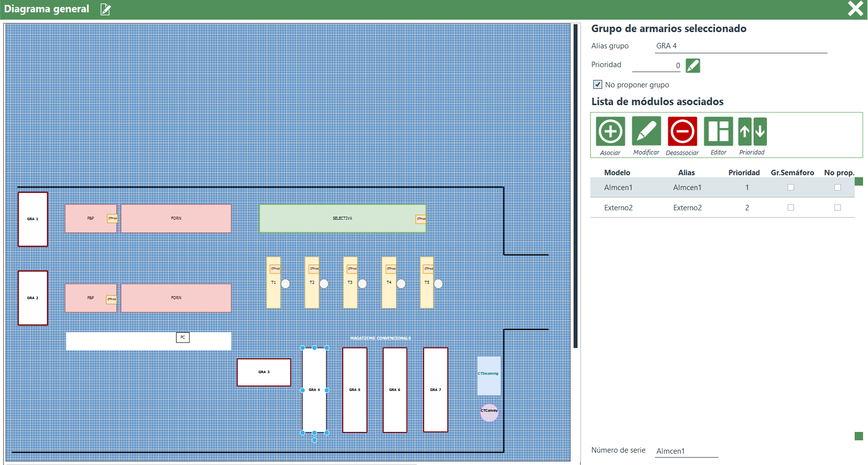Select the GRA 1 cabinet in diagram
The image size is (868, 465).
tap(33, 219)
